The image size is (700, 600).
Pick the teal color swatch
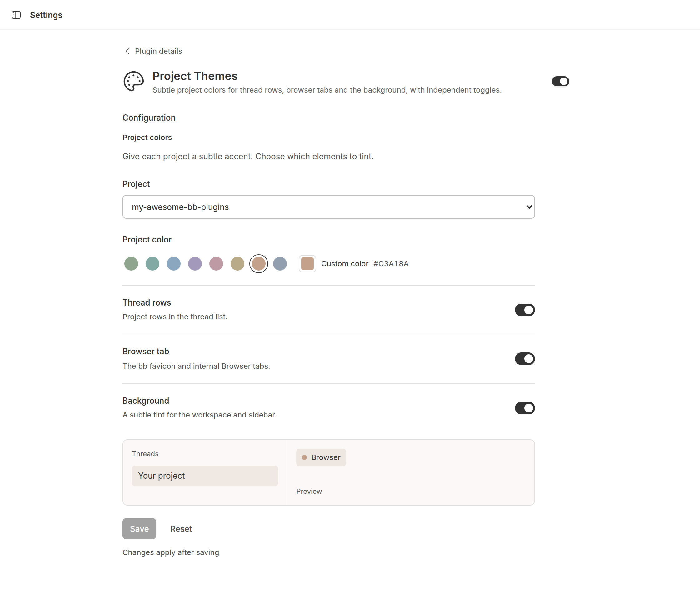(x=152, y=263)
